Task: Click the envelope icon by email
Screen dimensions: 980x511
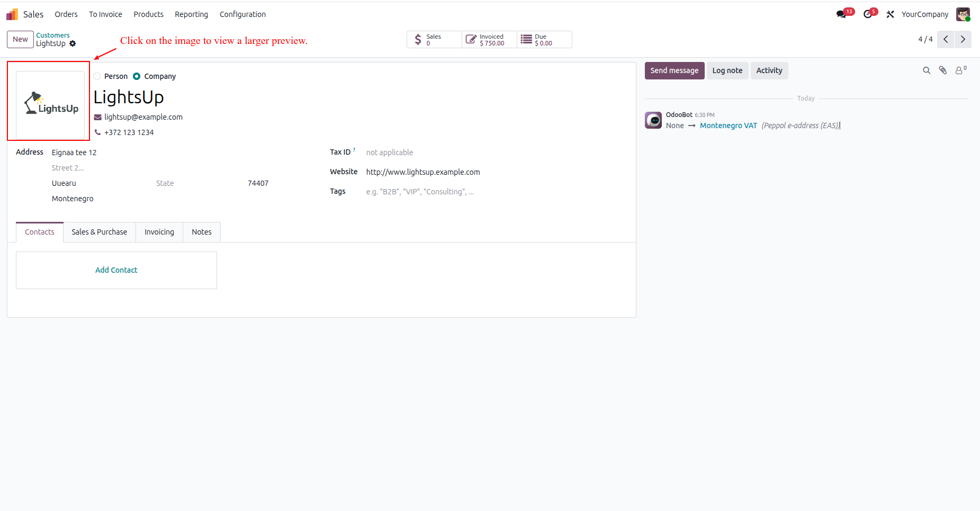Action: tap(97, 117)
